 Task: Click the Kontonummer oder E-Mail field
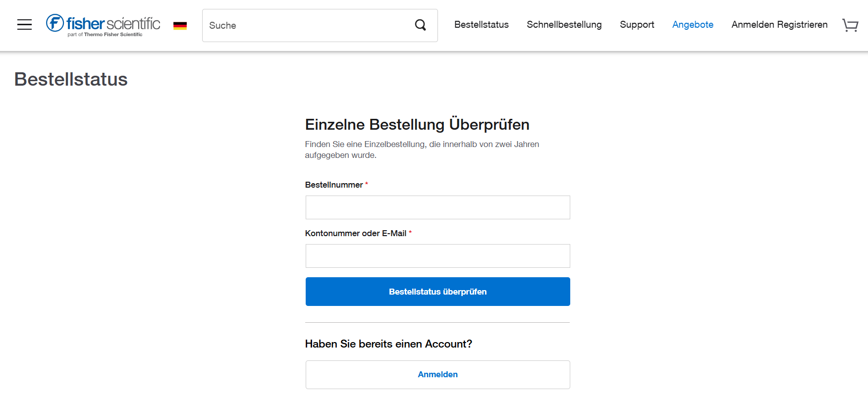tap(437, 255)
